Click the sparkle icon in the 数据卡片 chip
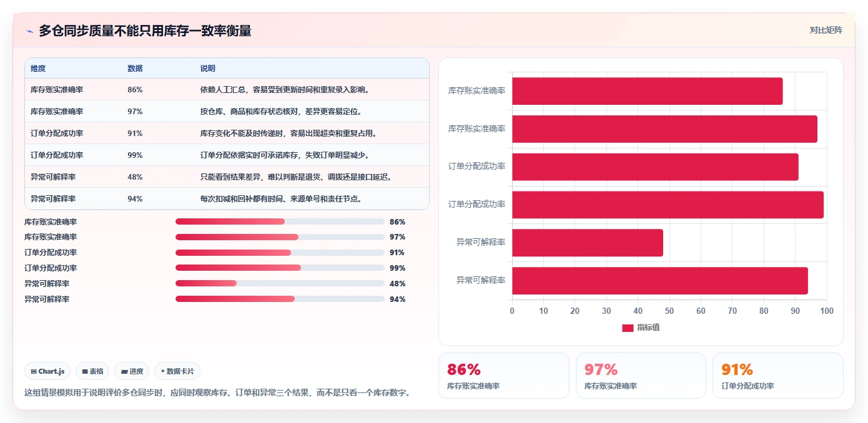The width and height of the screenshot is (868, 423). click(163, 371)
